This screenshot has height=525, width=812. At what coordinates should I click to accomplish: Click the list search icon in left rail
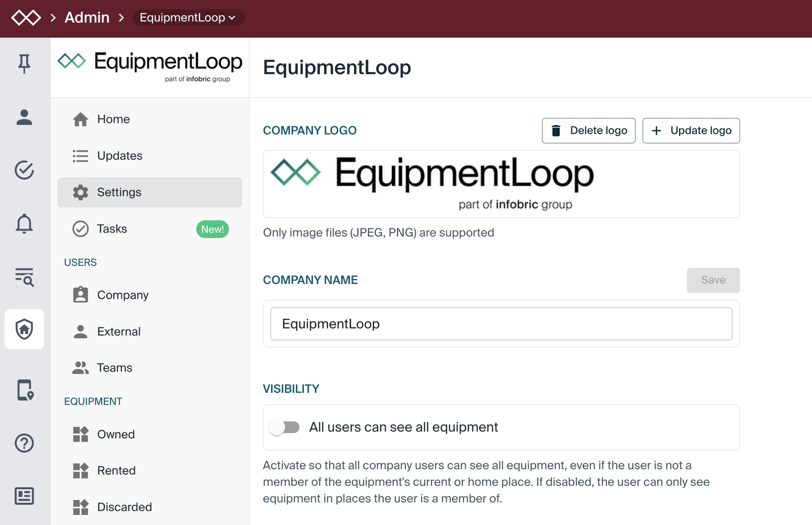click(x=24, y=277)
